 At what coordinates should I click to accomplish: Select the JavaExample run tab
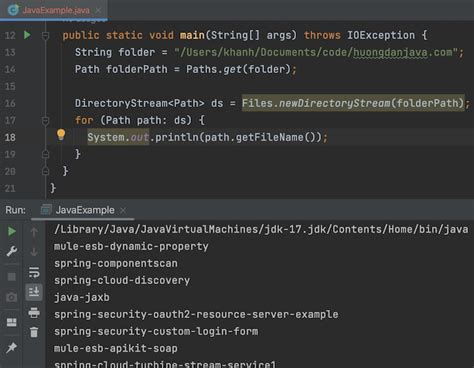tap(83, 210)
